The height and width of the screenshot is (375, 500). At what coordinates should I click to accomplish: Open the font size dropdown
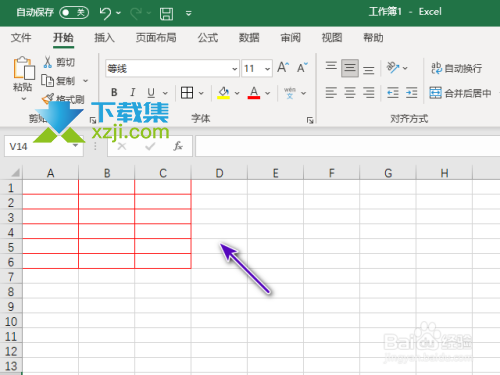[267, 69]
